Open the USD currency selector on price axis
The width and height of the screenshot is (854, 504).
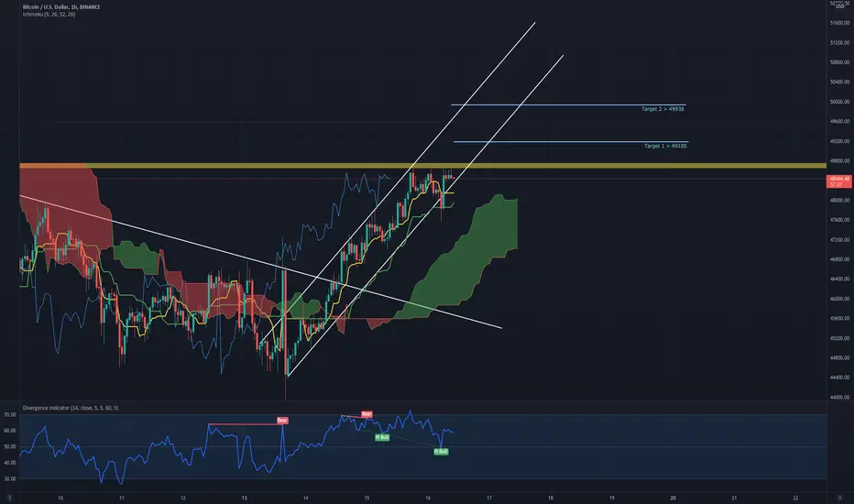tap(840, 6)
